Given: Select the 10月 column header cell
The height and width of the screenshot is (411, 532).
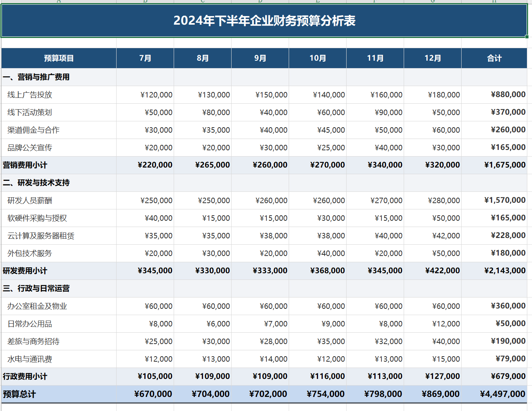Looking at the screenshot, I should pyautogui.click(x=318, y=58).
